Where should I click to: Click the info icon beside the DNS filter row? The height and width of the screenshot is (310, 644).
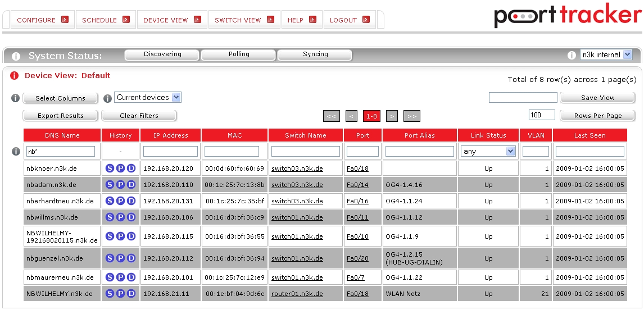click(16, 152)
